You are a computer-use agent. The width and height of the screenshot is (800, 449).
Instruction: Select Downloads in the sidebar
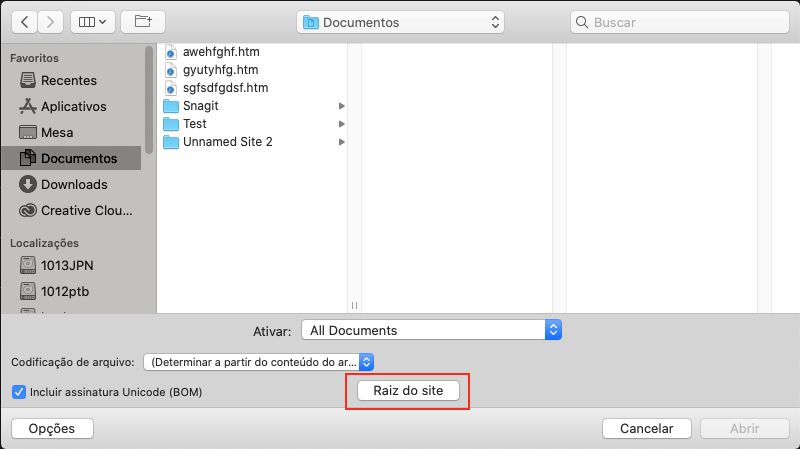(71, 185)
